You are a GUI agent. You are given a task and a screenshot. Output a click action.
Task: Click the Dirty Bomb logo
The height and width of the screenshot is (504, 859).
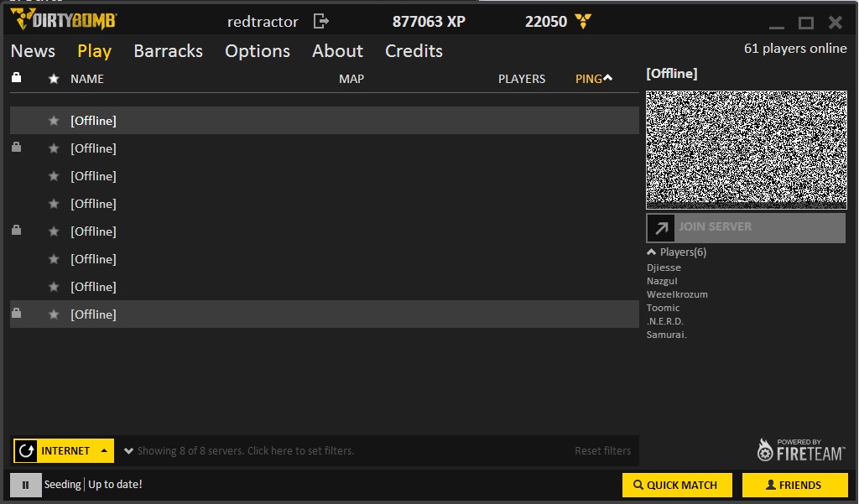(63, 20)
